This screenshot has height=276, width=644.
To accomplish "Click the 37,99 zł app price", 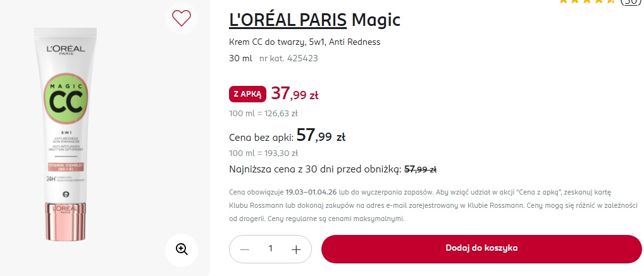I will (x=295, y=94).
